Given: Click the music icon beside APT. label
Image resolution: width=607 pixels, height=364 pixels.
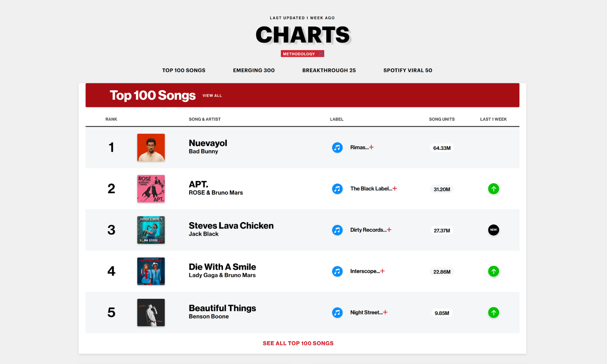Looking at the screenshot, I should coord(337,189).
